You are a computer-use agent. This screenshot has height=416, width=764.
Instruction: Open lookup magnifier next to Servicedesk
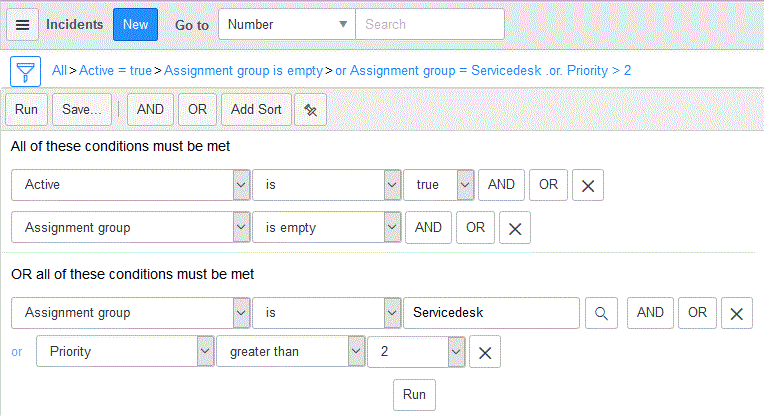point(601,313)
